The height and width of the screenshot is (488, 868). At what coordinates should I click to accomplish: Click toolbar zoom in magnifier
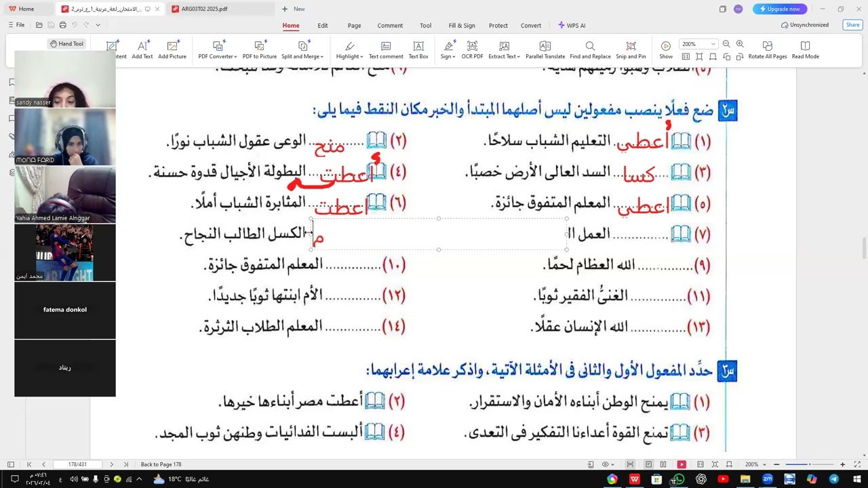740,44
